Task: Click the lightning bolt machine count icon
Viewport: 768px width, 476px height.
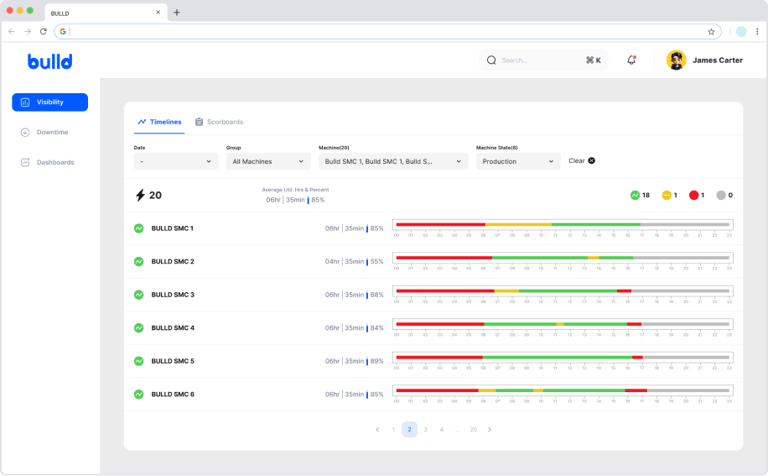Action: click(x=140, y=195)
